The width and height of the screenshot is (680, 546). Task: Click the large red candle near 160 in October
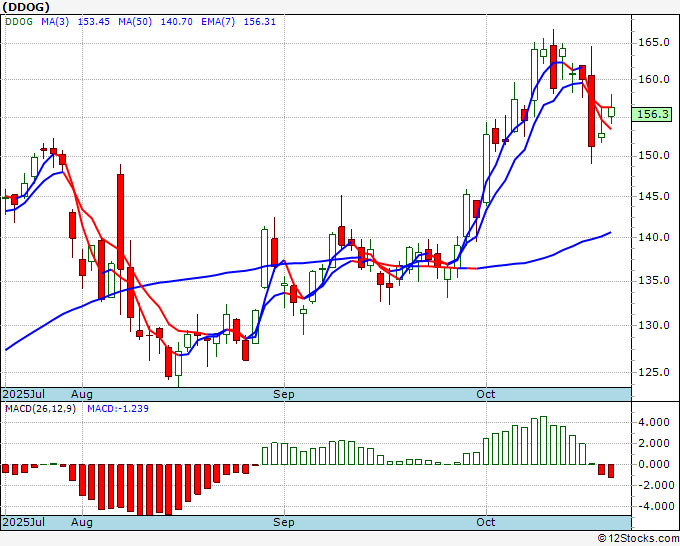coord(592,111)
